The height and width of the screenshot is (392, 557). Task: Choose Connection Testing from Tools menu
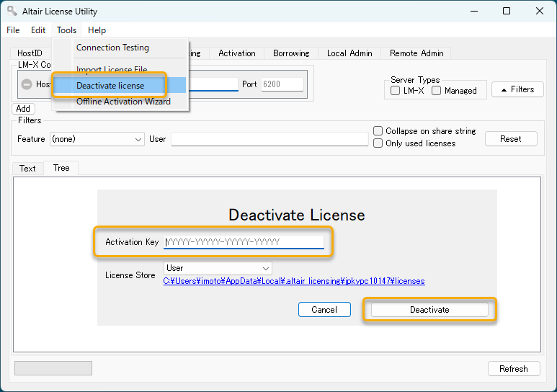tap(112, 48)
